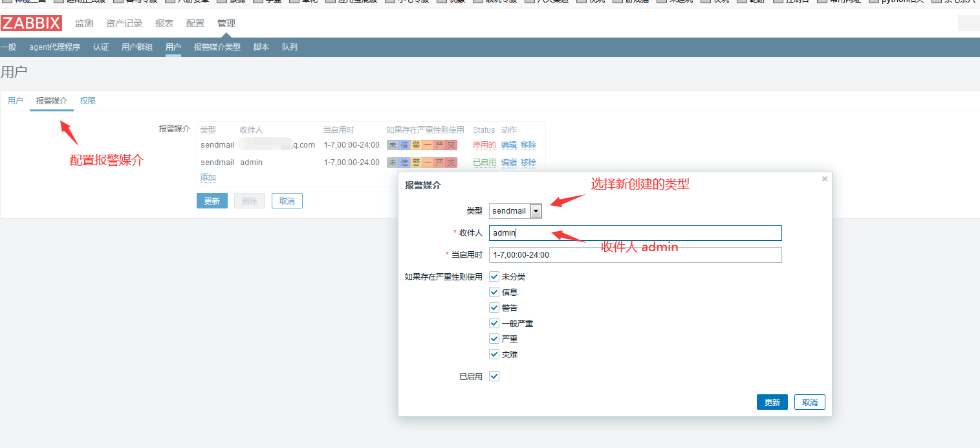Open the 配置 top menu
Viewport: 980px width, 448px height.
pyautogui.click(x=195, y=23)
